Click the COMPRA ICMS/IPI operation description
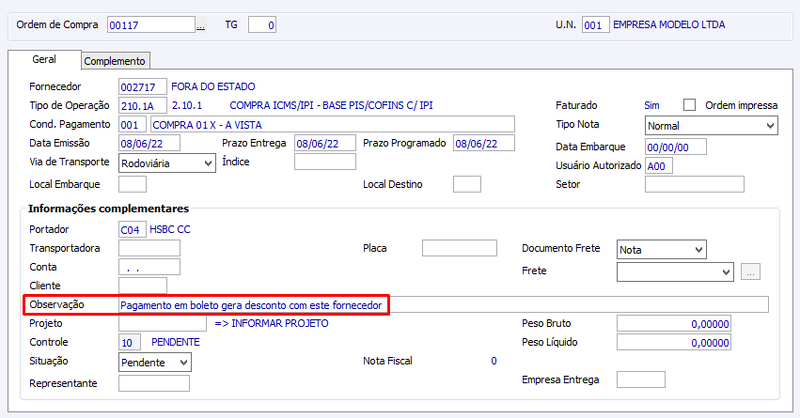This screenshot has height=418, width=800. 331,106
